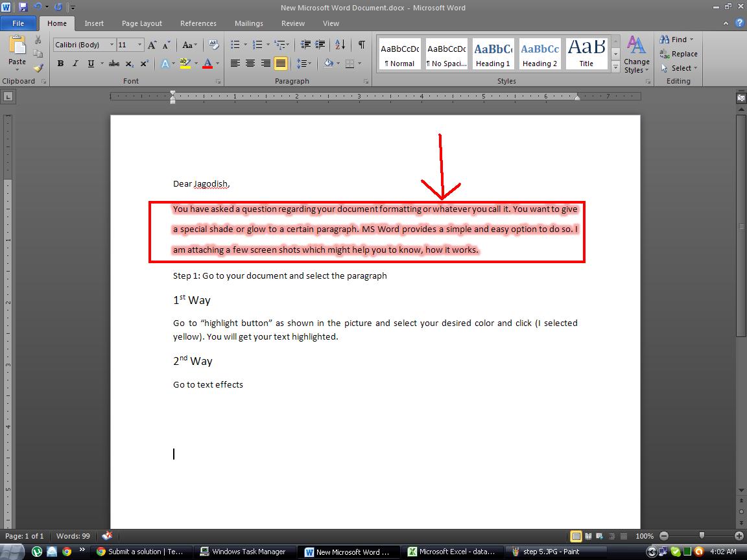Click the Shading paint bucket icon
This screenshot has width=747, height=560.
click(327, 63)
